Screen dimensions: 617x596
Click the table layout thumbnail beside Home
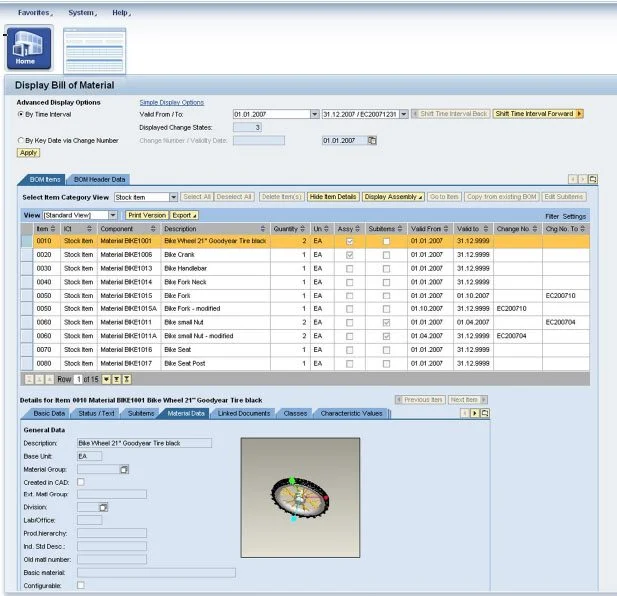(x=94, y=51)
